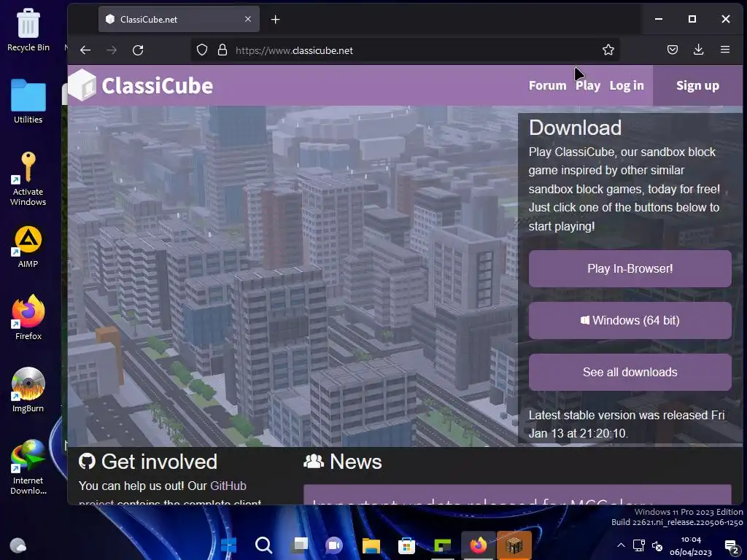Expand the system tray hidden icons chevron
This screenshot has height=560, width=747.
tap(621, 545)
